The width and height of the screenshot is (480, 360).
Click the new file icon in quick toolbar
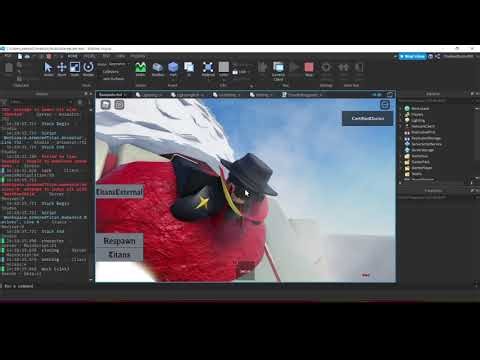click(x=20, y=57)
